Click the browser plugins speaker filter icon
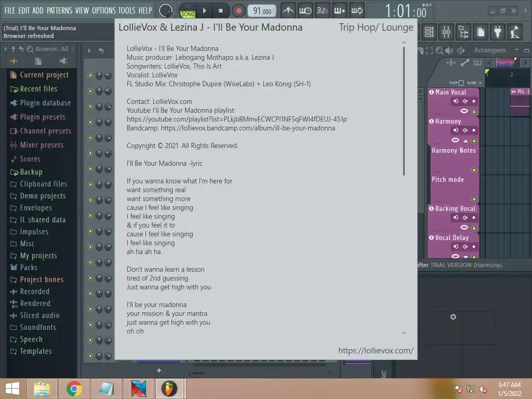 pos(63,61)
